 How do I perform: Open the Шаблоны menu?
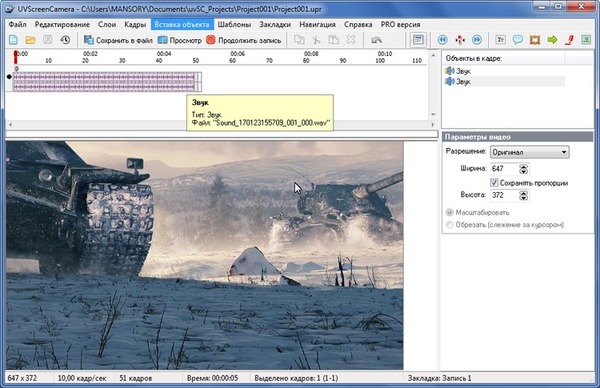(x=234, y=24)
